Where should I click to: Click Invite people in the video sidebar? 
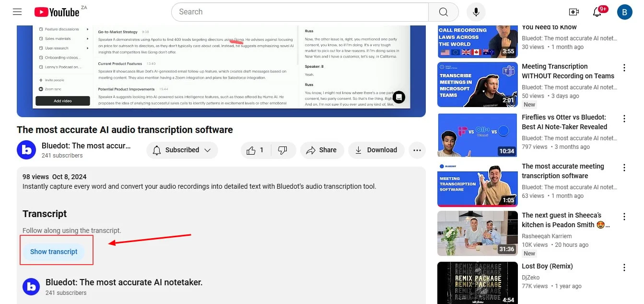coord(51,80)
